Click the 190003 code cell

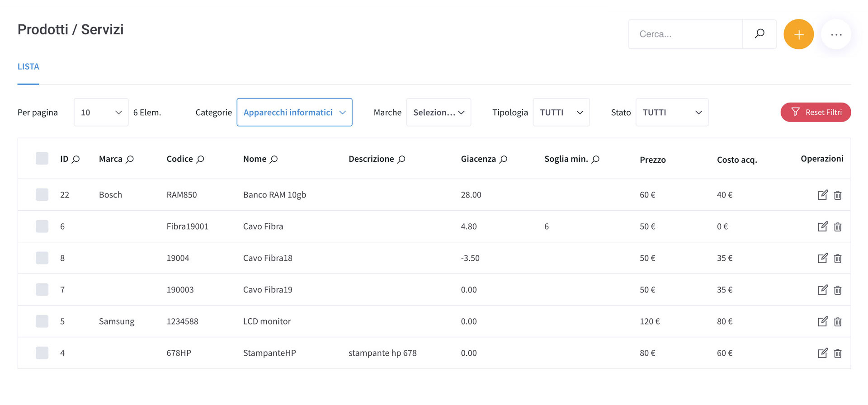(x=180, y=290)
